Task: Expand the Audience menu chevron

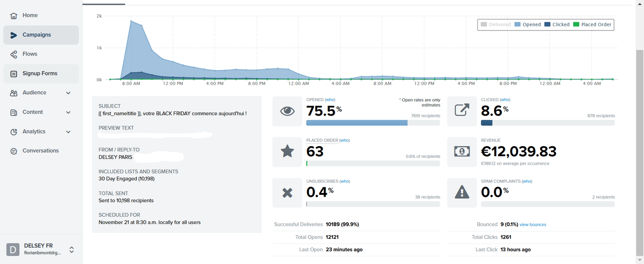Action: point(68,93)
